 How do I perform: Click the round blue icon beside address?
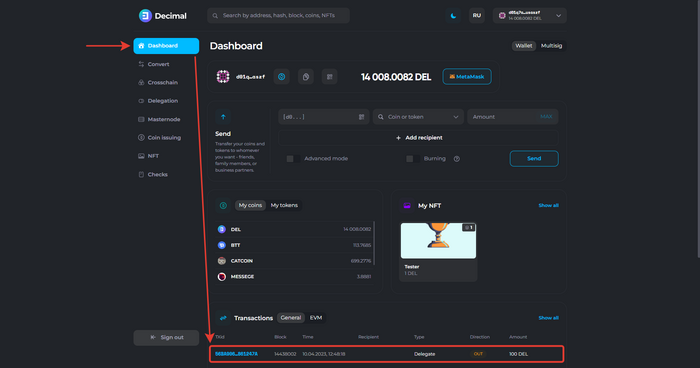click(282, 77)
